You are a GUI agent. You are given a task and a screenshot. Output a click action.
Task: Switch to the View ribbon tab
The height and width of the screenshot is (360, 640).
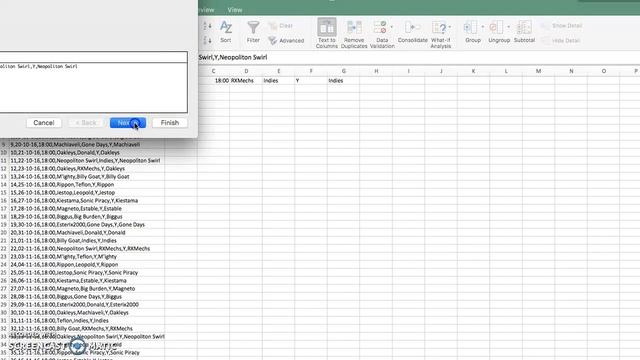point(235,10)
